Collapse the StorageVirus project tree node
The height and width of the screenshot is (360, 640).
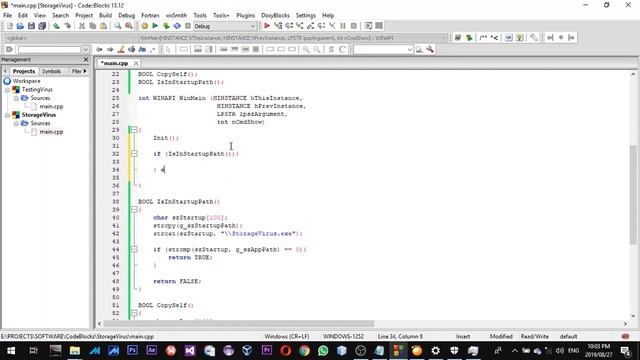point(7,115)
